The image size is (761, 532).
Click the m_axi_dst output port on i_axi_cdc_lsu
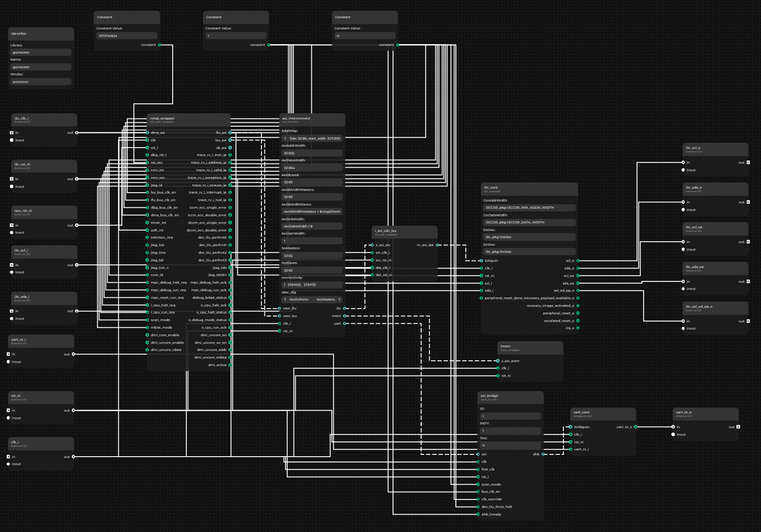pos(437,245)
